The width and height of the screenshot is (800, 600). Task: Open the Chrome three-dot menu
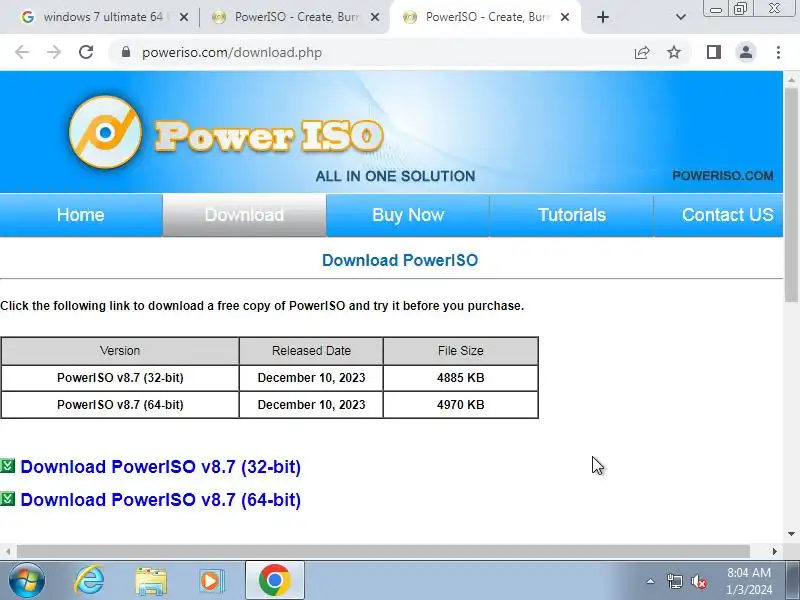tap(778, 52)
